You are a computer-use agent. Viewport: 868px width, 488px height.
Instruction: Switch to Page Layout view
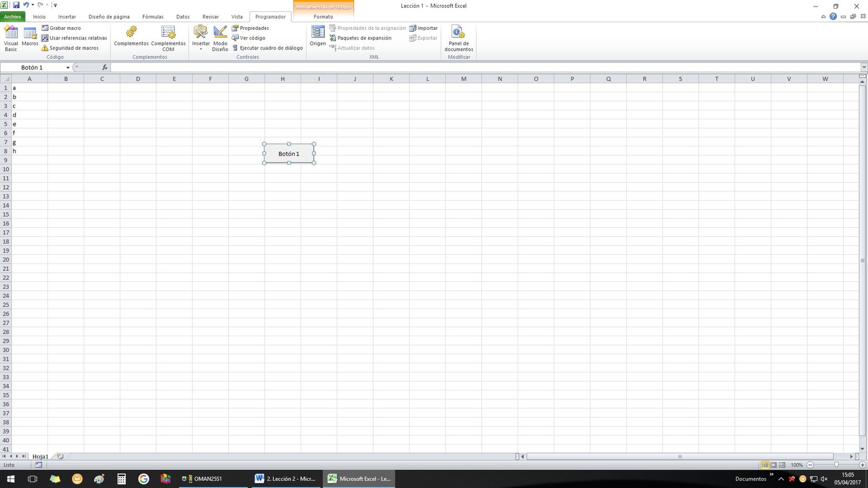click(x=774, y=465)
